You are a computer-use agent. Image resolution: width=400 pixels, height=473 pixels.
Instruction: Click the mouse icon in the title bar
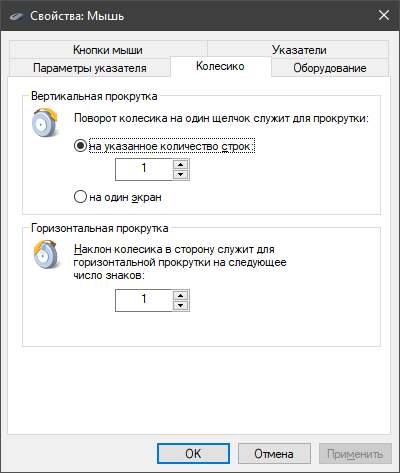tap(16, 16)
